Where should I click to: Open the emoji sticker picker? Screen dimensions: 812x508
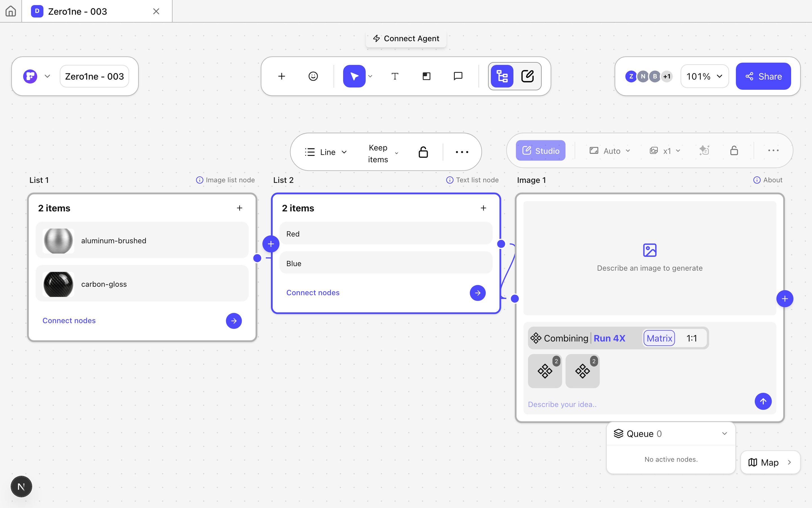click(313, 76)
